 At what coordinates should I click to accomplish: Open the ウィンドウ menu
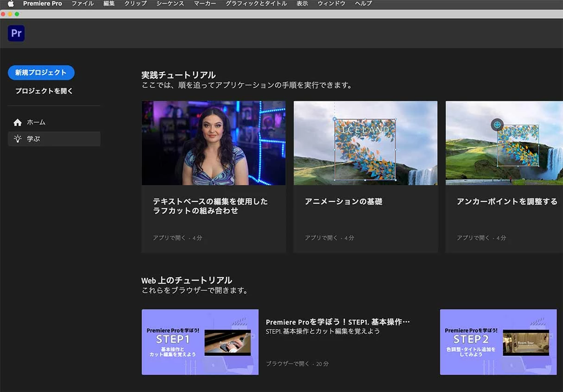point(331,4)
